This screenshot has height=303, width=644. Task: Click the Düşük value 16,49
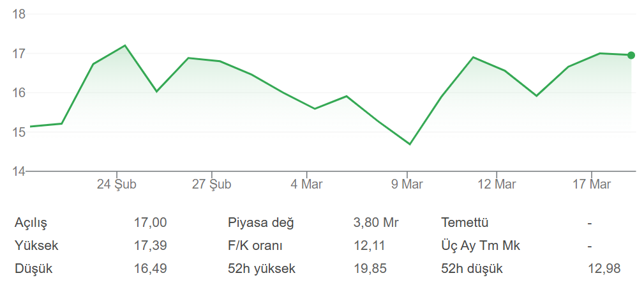click(x=150, y=268)
